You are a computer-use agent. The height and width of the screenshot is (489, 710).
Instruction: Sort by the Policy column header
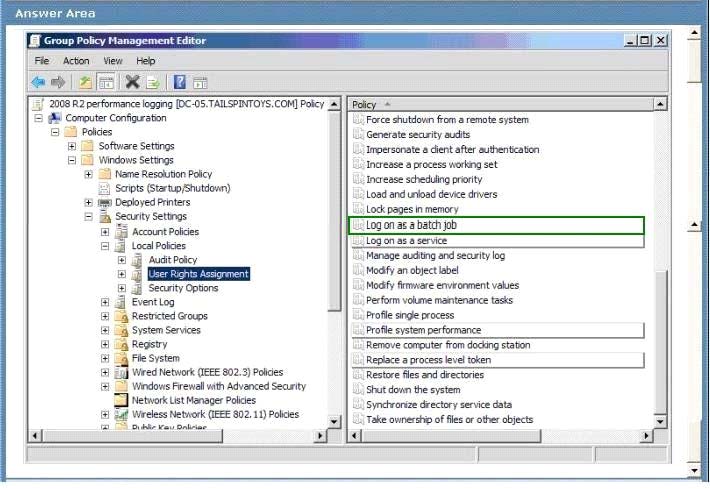coord(501,105)
